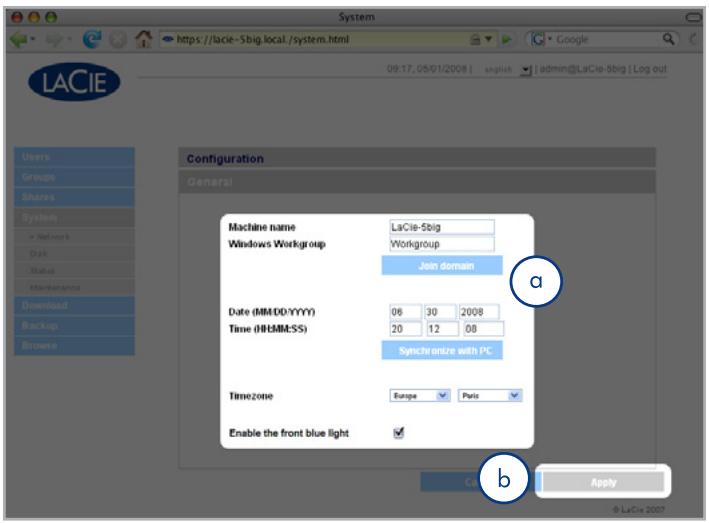Open the Network submenu item
Viewport: 709px width, 523px height.
click(x=74, y=237)
